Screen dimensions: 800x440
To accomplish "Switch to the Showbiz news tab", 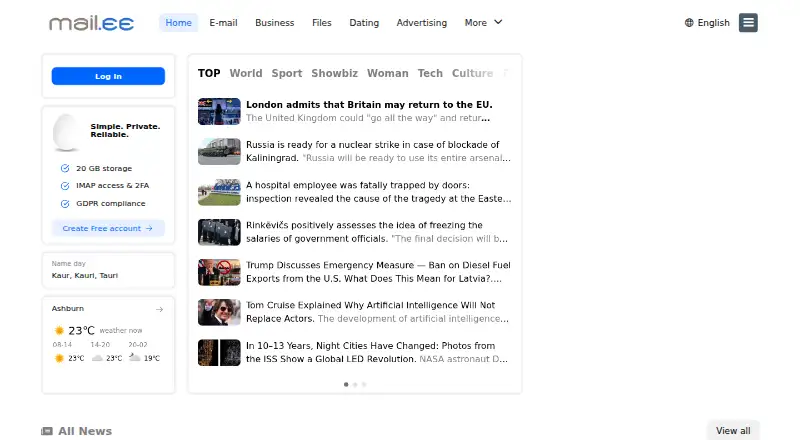I will pyautogui.click(x=335, y=73).
